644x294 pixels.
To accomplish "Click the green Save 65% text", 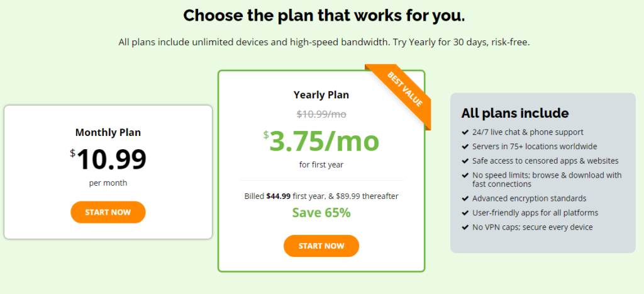I will click(x=321, y=213).
